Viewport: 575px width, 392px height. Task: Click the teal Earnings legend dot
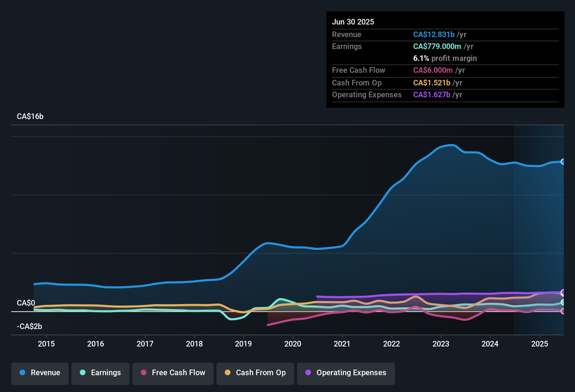[83, 373]
